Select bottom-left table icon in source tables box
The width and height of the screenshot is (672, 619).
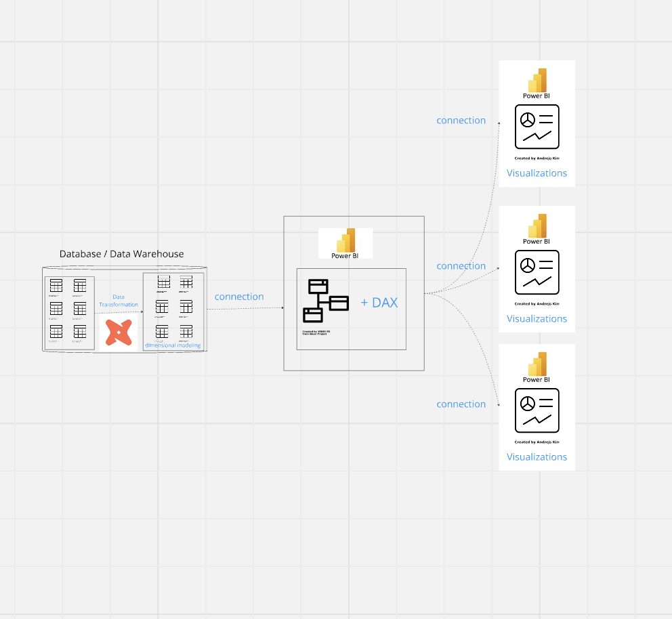56,332
